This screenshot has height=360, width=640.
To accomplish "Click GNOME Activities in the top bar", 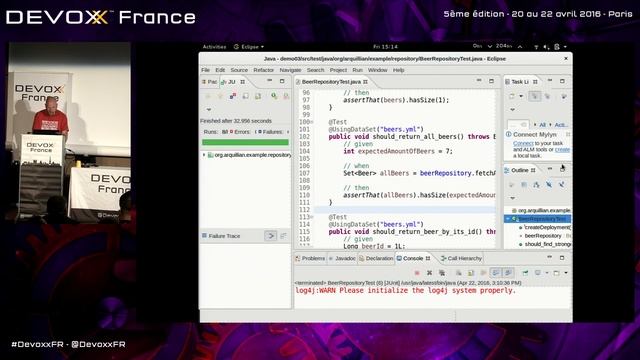I will coord(214,47).
